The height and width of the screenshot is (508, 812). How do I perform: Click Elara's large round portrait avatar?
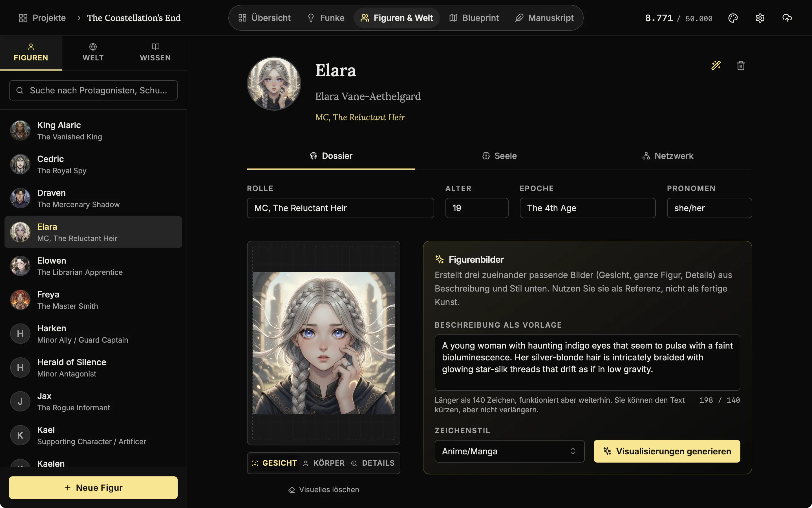tap(274, 83)
